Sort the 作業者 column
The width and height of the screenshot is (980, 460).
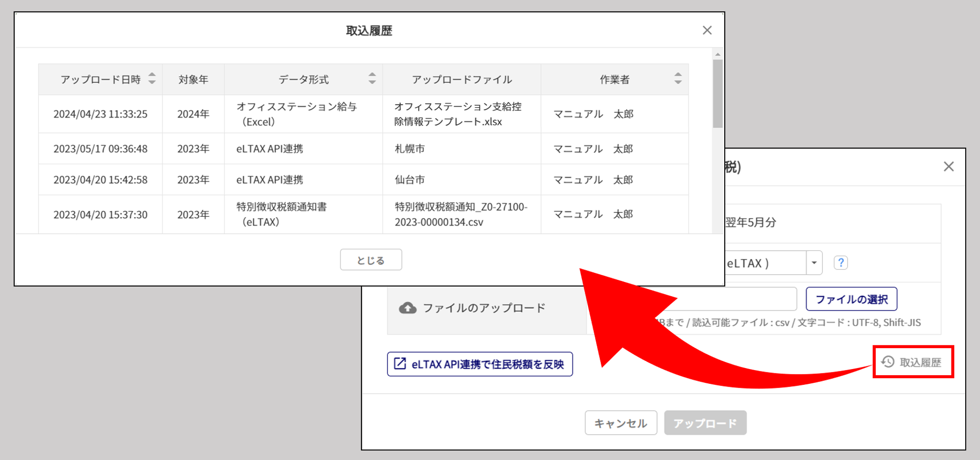pos(678,79)
